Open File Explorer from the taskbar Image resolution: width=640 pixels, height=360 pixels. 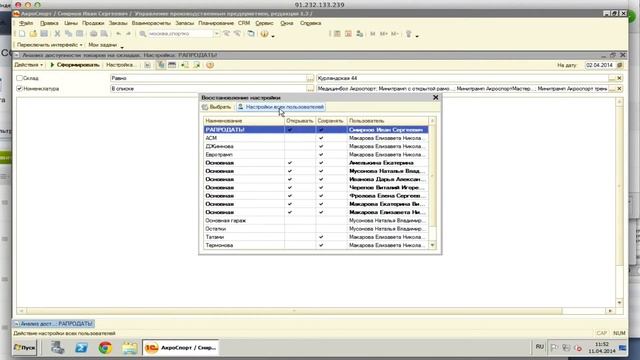pyautogui.click(x=129, y=348)
